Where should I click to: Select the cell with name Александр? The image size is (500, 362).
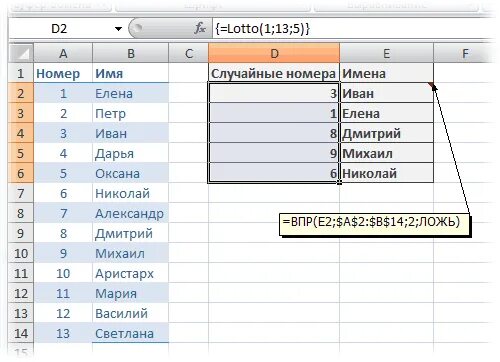[130, 213]
